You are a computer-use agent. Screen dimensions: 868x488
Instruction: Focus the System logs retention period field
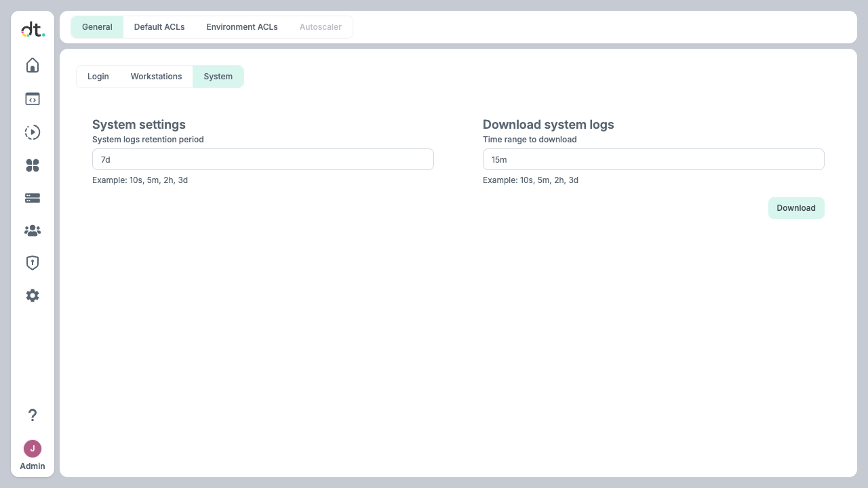[x=263, y=160]
